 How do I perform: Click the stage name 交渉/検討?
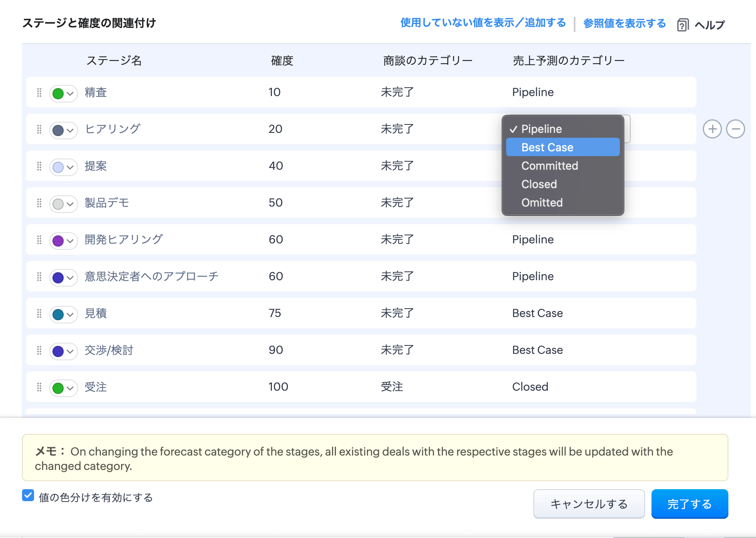coord(109,350)
